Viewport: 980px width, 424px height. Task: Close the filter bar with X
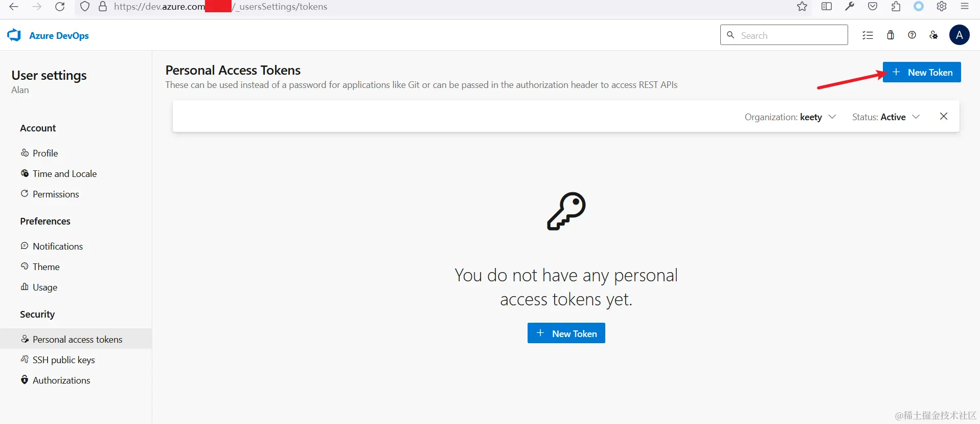[x=944, y=117]
